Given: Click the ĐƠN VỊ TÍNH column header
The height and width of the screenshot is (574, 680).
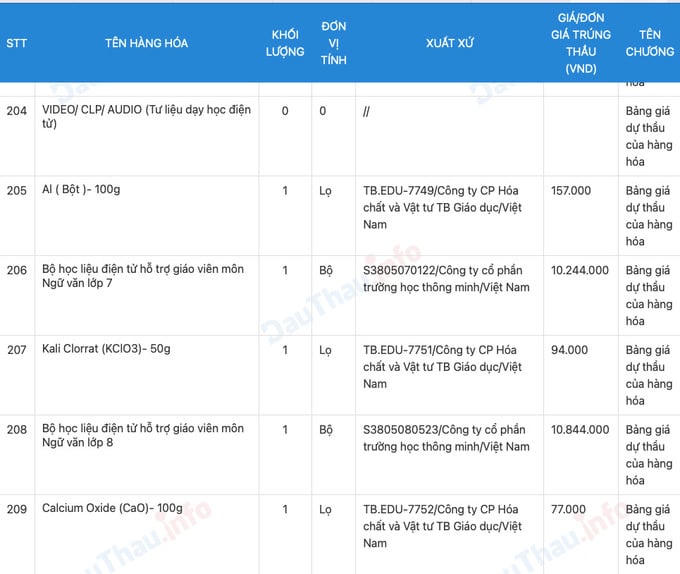Looking at the screenshot, I should pyautogui.click(x=334, y=43).
